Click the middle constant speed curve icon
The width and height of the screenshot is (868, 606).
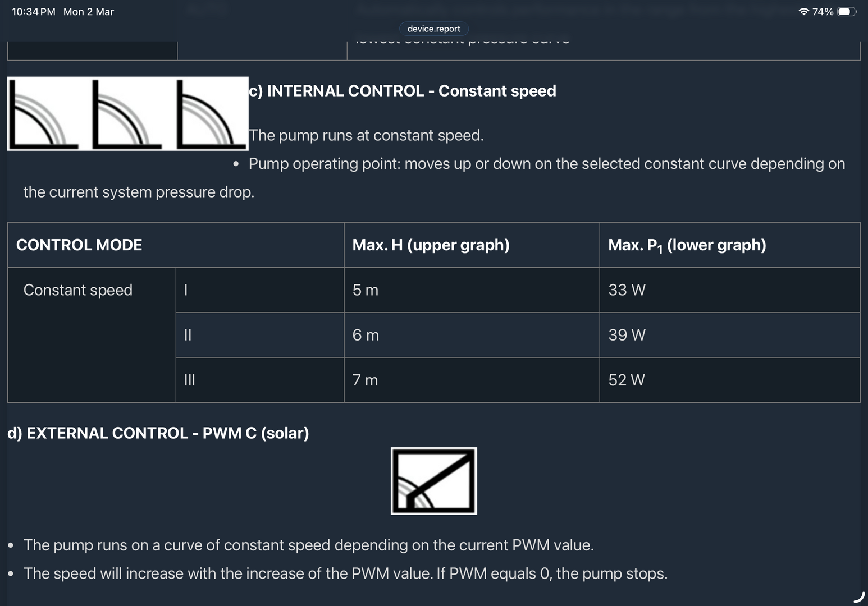(127, 114)
